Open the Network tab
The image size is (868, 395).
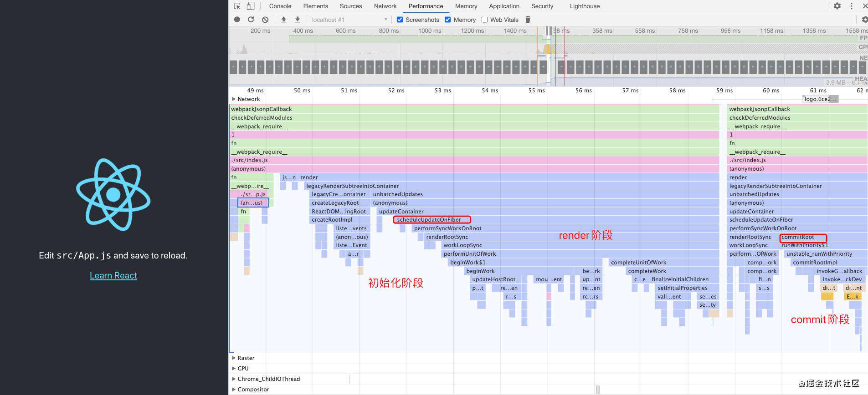pyautogui.click(x=385, y=6)
